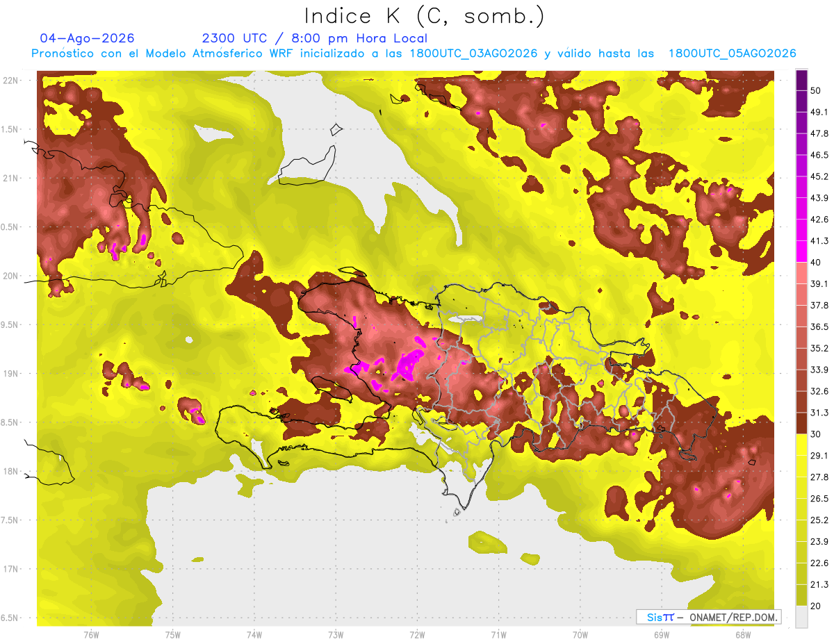
Task: Click the colorbar value "23.9"
Action: [x=819, y=541]
